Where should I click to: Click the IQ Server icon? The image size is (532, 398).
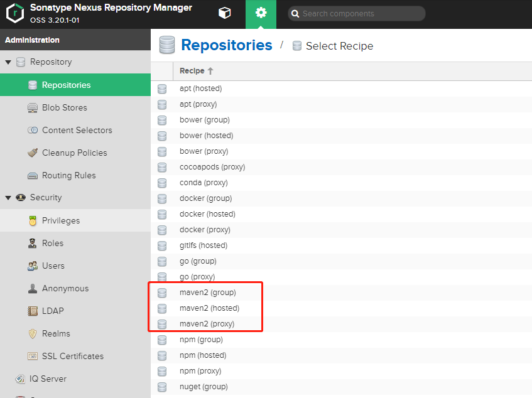20,379
